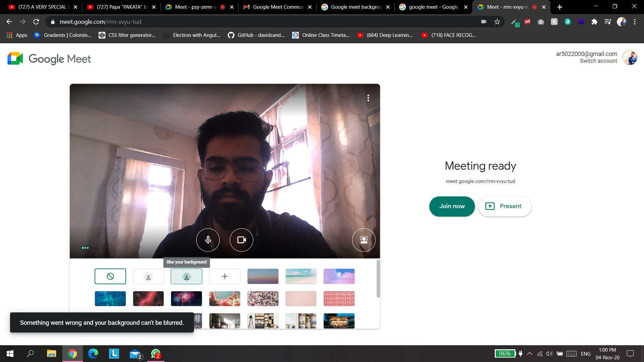Select the purple clouds background thumbnail
The image size is (644, 362).
tap(339, 276)
